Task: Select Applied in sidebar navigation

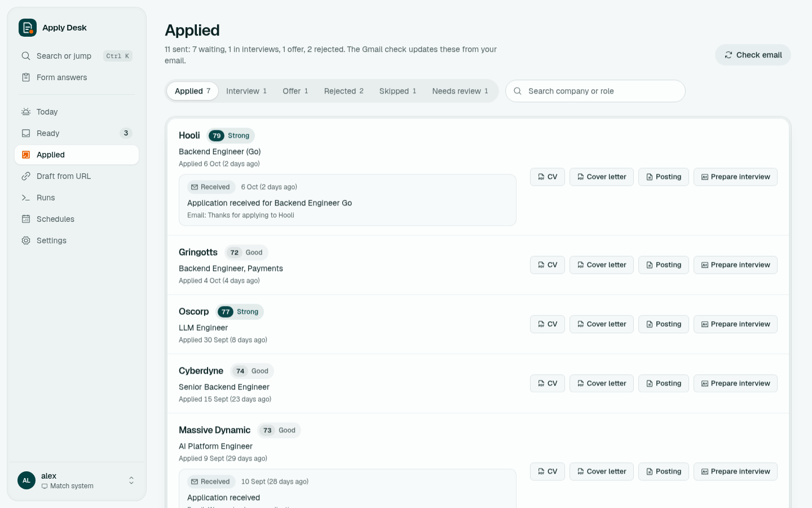Action: click(x=77, y=155)
